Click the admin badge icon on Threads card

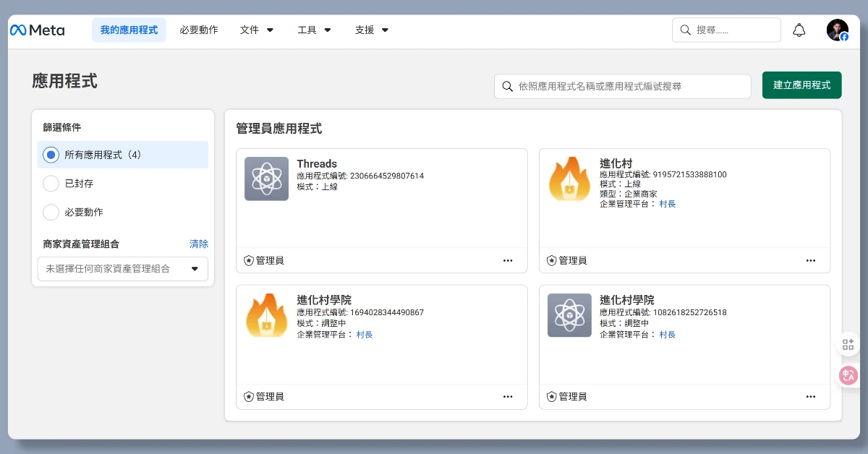249,260
